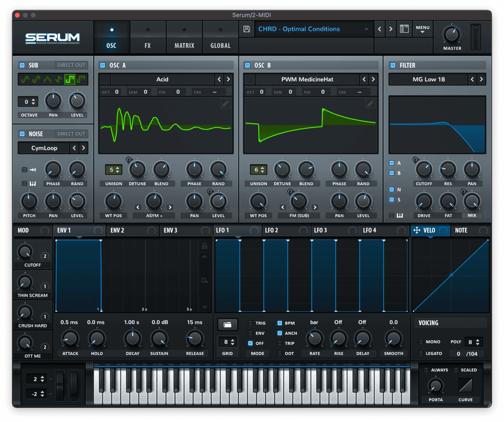Click the MASTER volume knob
Viewport: 504px width, 422px height.
coord(452,34)
